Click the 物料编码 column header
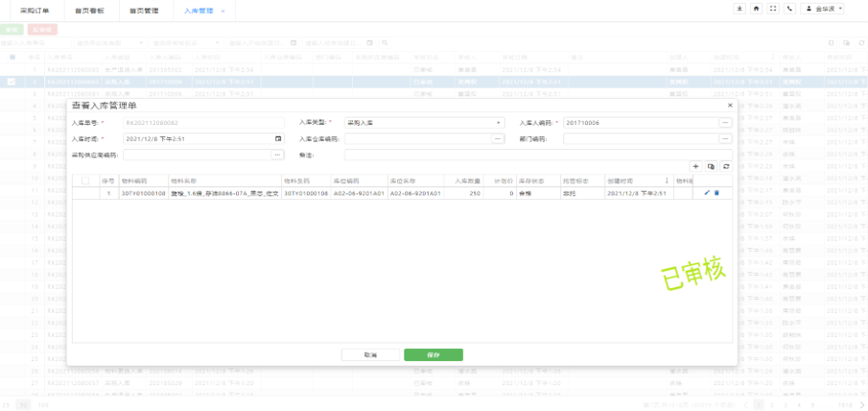 pos(143,181)
